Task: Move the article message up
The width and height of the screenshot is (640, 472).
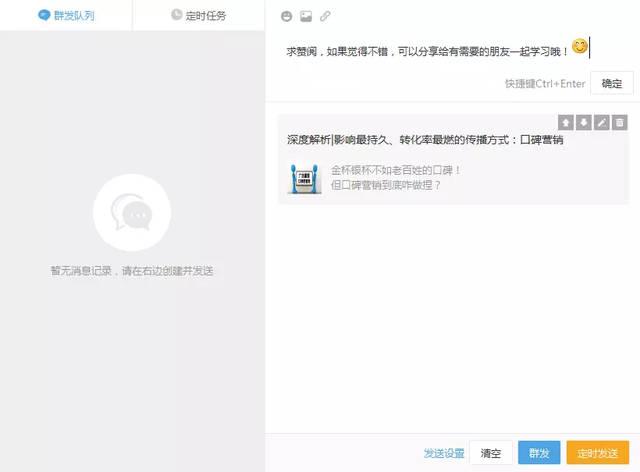Action: (x=566, y=122)
